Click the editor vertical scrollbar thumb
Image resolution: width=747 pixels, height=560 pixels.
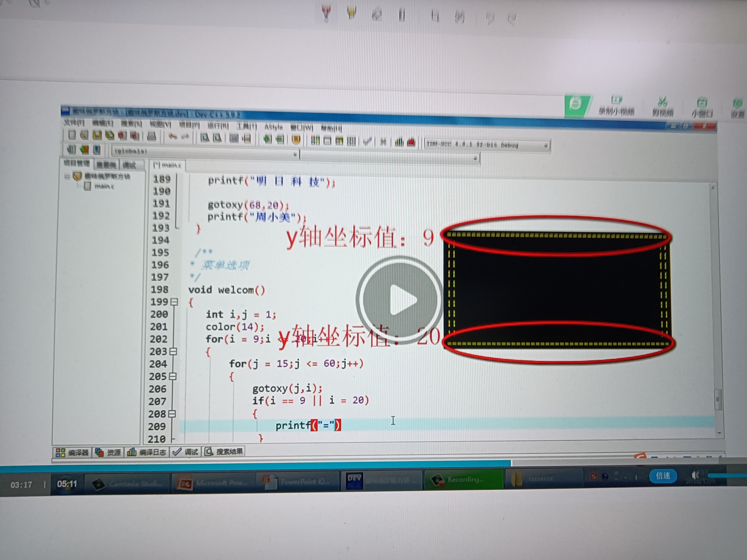click(x=718, y=399)
